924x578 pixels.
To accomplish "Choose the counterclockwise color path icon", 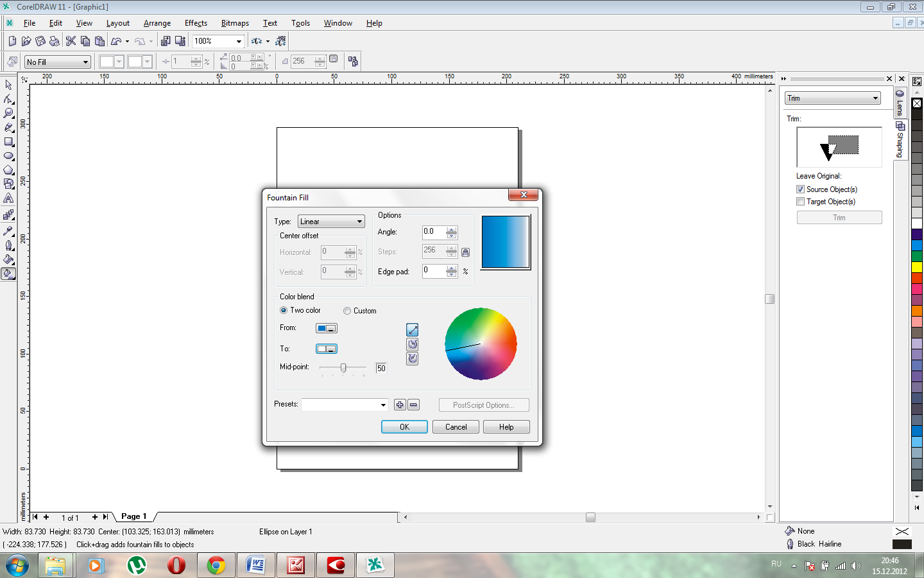I will (413, 344).
